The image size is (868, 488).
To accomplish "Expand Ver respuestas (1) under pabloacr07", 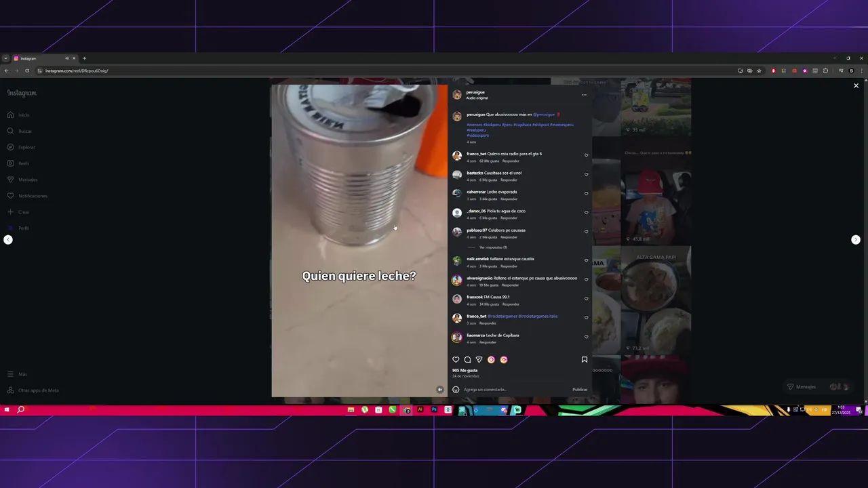I will tap(493, 247).
